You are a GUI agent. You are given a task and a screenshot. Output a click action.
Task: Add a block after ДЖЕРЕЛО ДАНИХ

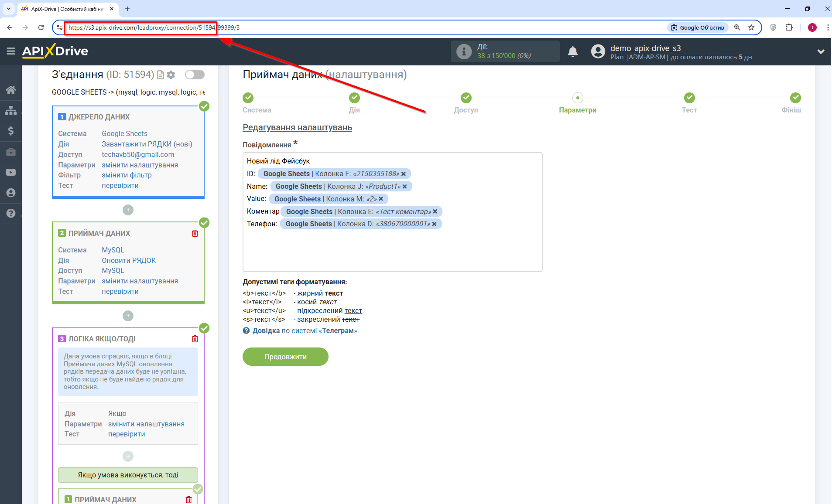(128, 210)
